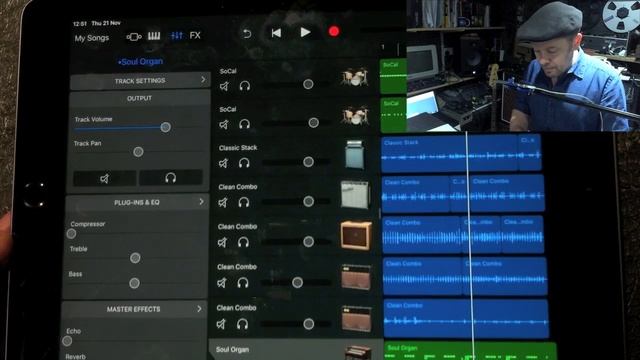This screenshot has width=640, height=360.
Task: Click the Track Pan slider knob
Action: tap(138, 152)
